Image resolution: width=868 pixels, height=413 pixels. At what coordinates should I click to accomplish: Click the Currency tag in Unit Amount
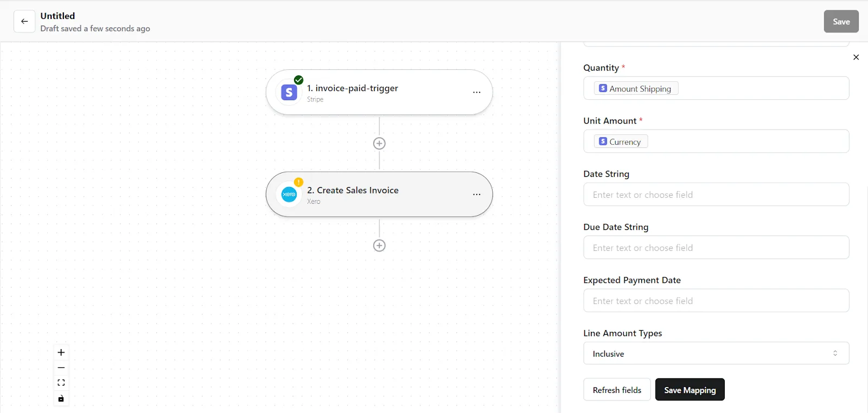pyautogui.click(x=621, y=141)
